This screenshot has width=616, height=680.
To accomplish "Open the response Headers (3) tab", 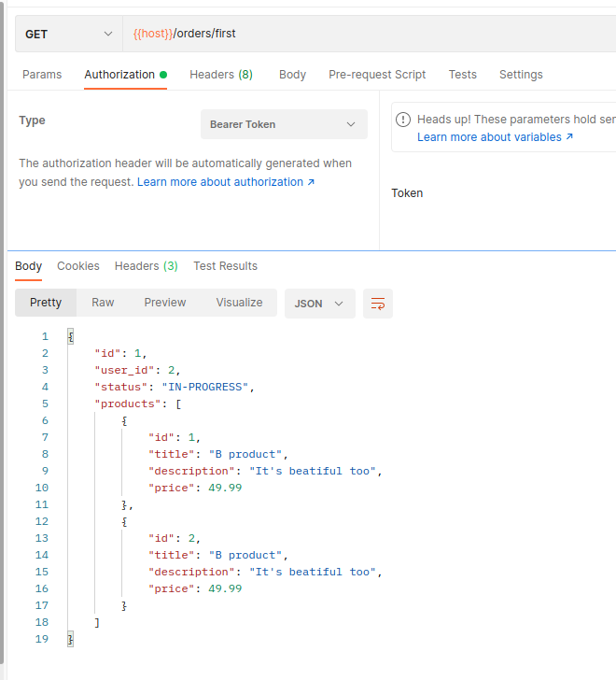I will pyautogui.click(x=146, y=266).
